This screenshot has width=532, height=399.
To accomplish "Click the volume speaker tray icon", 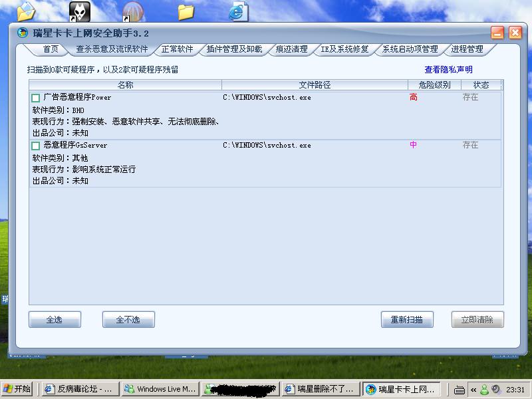I will click(496, 389).
